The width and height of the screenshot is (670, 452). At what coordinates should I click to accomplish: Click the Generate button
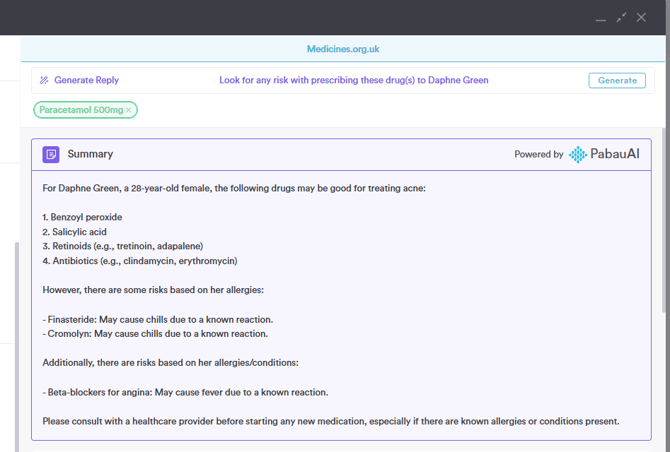(x=617, y=80)
